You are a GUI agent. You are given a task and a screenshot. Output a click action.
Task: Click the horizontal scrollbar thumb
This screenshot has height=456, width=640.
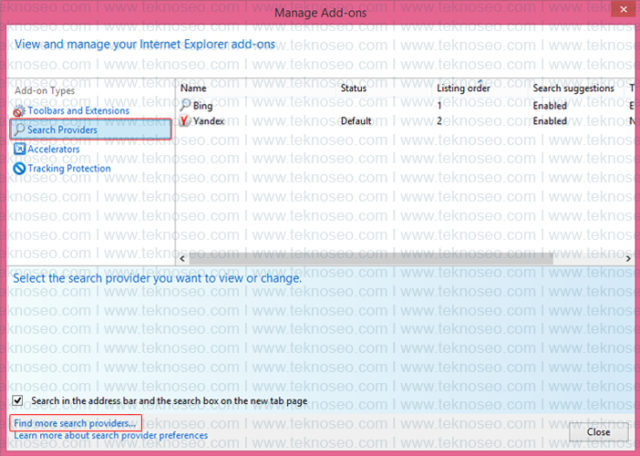point(371,258)
